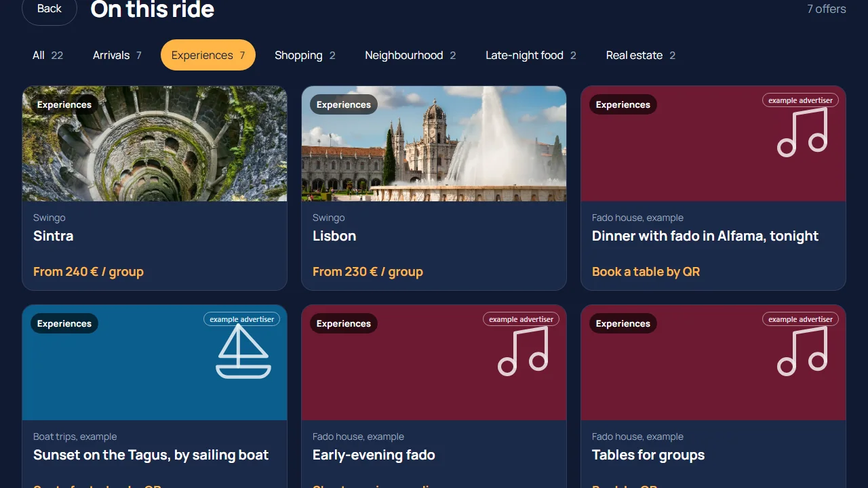The height and width of the screenshot is (488, 868).
Task: Open 'Sunset on the Tagus, by sailing boat'
Action: pyautogui.click(x=151, y=455)
